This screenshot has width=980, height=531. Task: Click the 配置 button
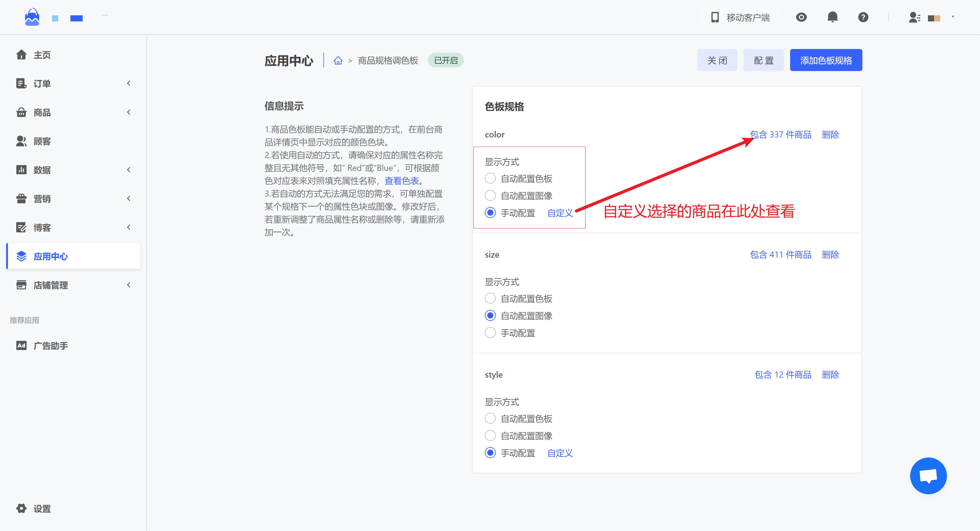tap(763, 60)
